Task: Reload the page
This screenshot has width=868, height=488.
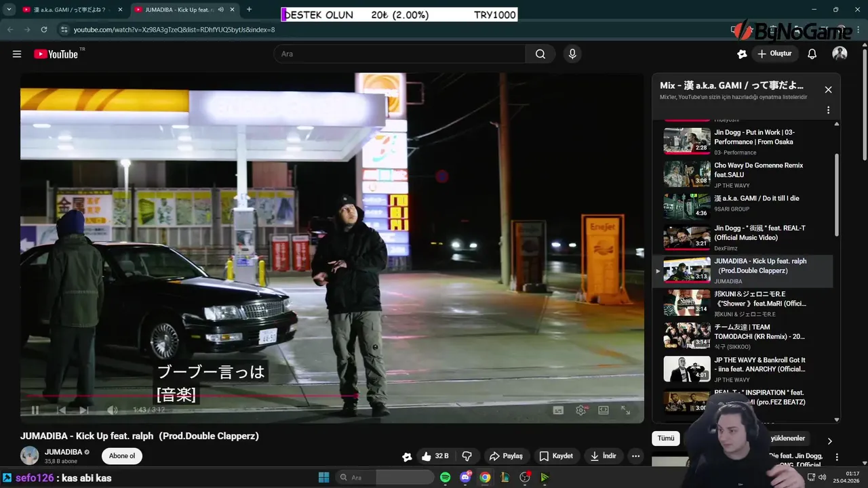Action: point(44,30)
